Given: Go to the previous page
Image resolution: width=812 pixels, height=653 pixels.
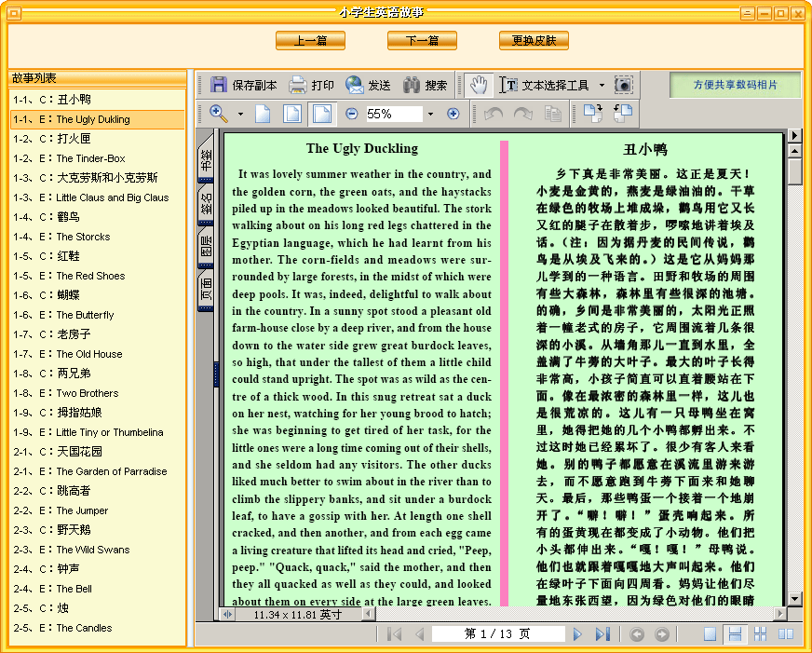Looking at the screenshot, I should 419,633.
